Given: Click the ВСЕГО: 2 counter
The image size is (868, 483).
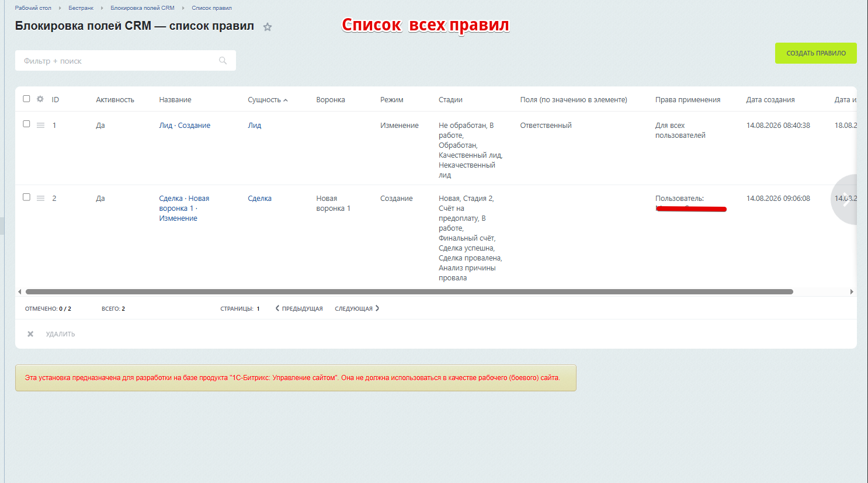Looking at the screenshot, I should click(x=113, y=308).
